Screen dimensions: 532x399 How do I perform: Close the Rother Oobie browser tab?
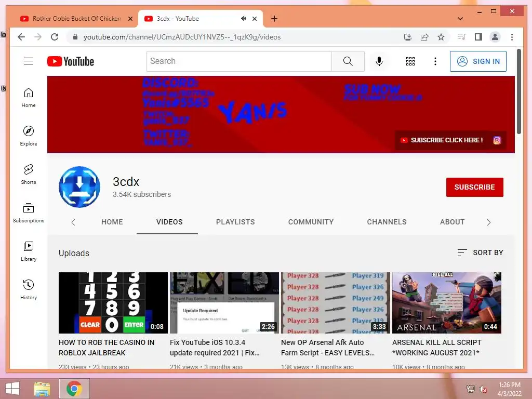point(130,19)
